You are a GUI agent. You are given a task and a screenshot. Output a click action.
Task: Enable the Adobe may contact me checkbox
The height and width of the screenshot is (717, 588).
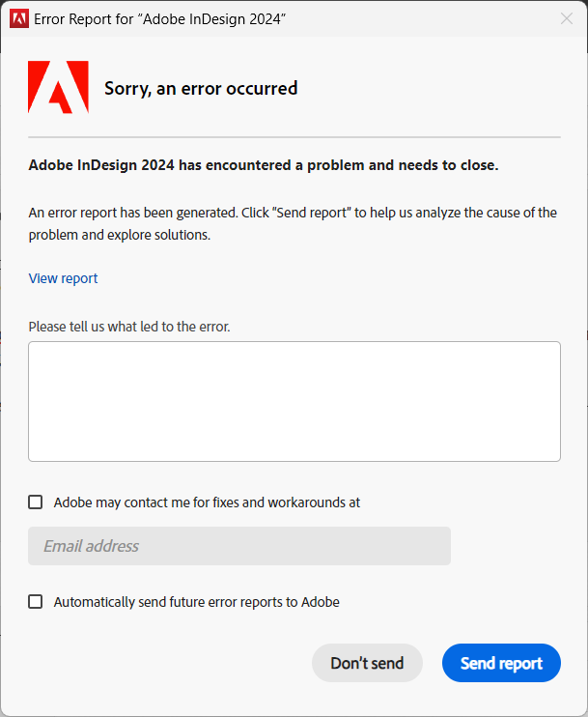pyautogui.click(x=36, y=502)
